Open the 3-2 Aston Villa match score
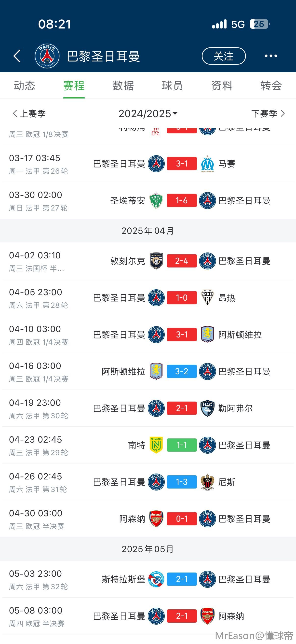The width and height of the screenshot is (296, 644). [x=182, y=372]
